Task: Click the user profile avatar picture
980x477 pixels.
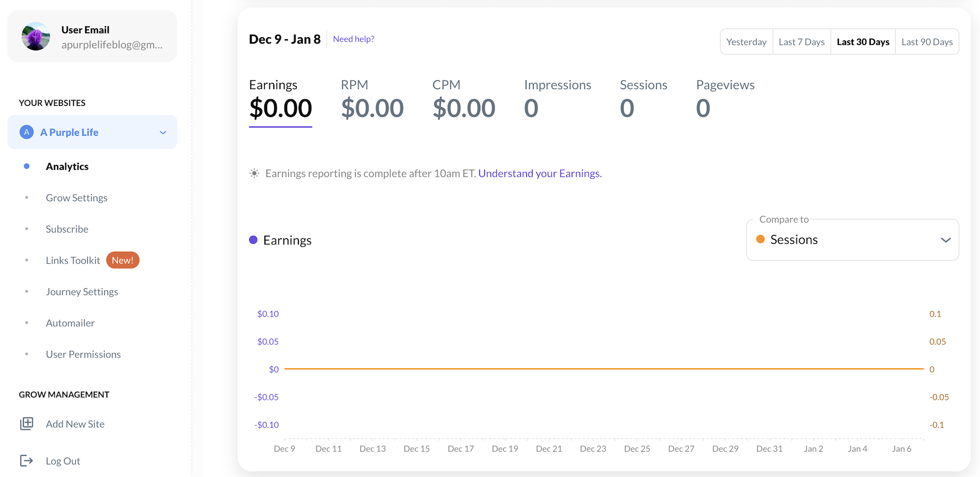Action: [x=36, y=36]
